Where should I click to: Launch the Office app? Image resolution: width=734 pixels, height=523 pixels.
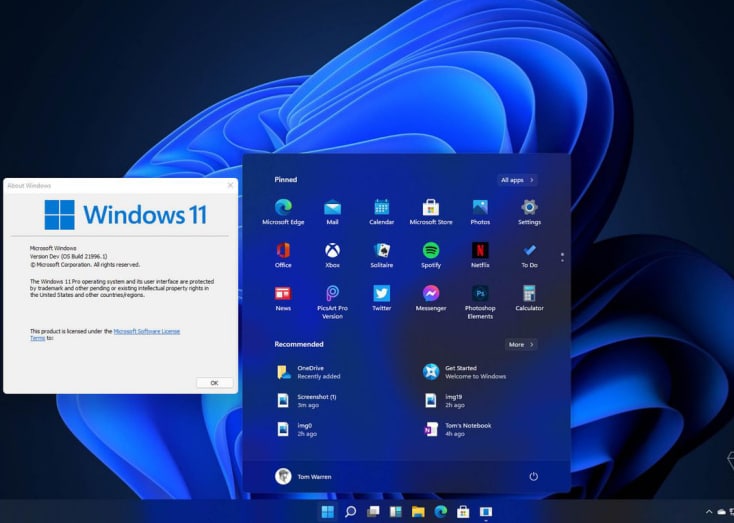(283, 255)
